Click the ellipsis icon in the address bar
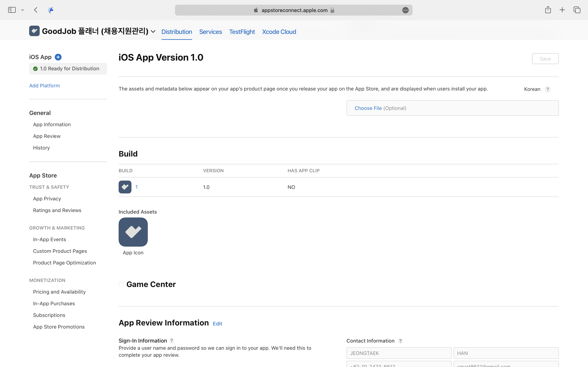This screenshot has width=588, height=367. coord(405,10)
